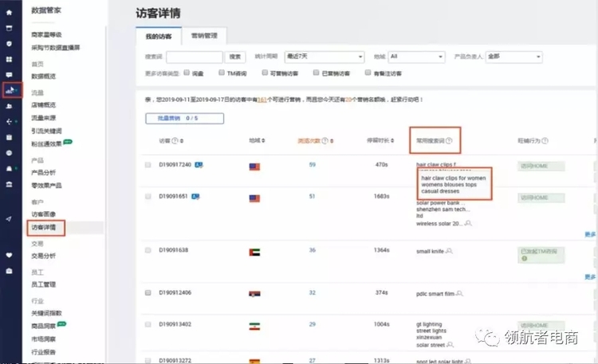Enable the TM咨询 filter checkbox
Image resolution: width=598 pixels, height=364 pixels.
[x=222, y=73]
